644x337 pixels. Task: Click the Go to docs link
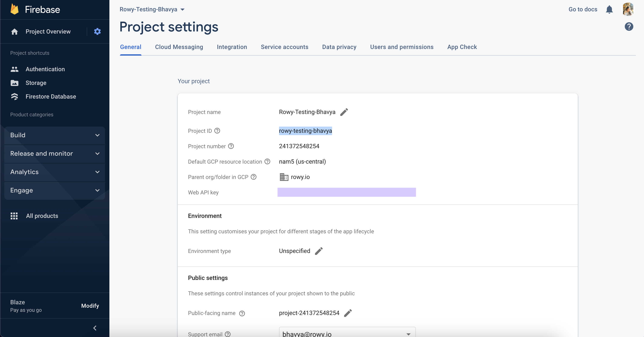(x=582, y=9)
